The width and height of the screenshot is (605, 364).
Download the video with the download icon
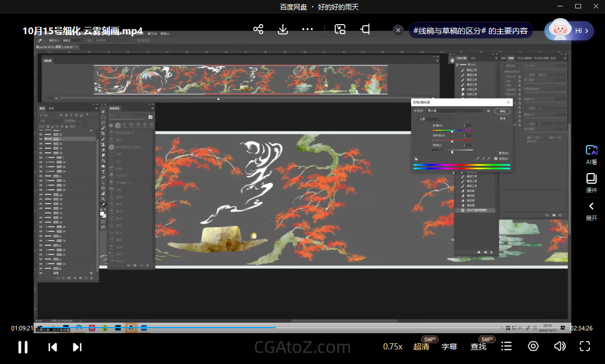point(283,30)
